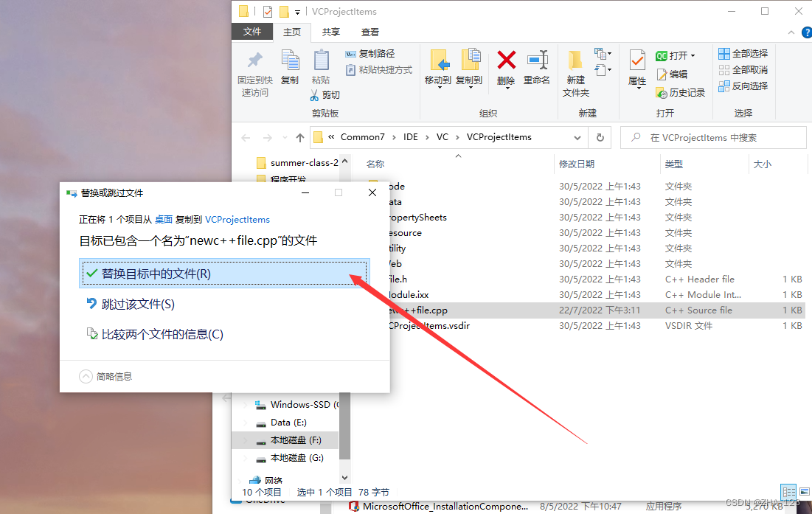Open the recent locations dropdown arrow
The width and height of the screenshot is (812, 514).
pos(284,138)
